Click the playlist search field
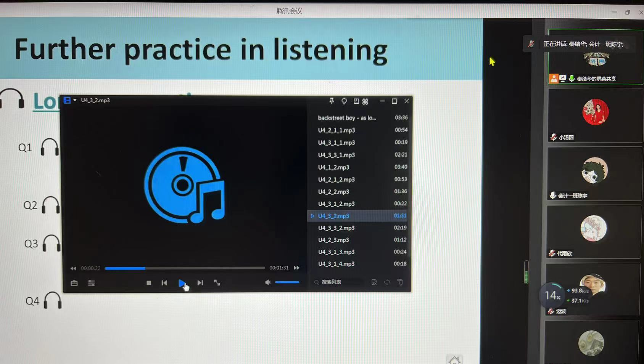 (x=340, y=282)
